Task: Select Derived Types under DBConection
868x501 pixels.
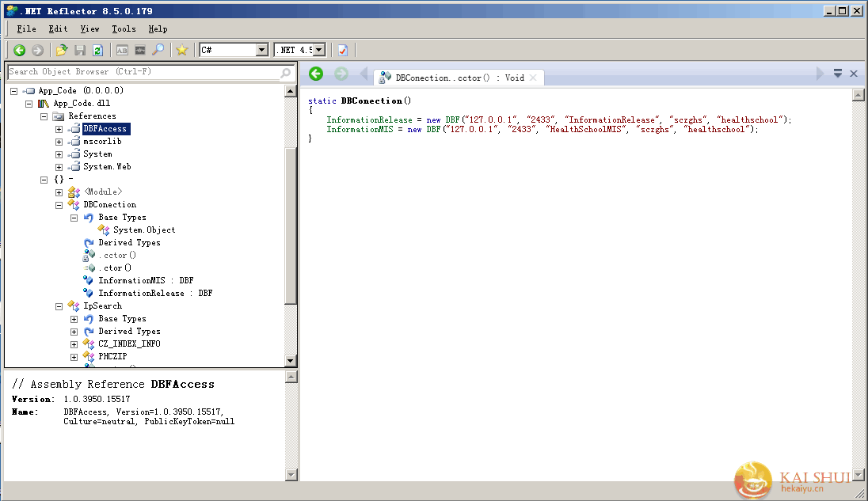Action: click(129, 243)
